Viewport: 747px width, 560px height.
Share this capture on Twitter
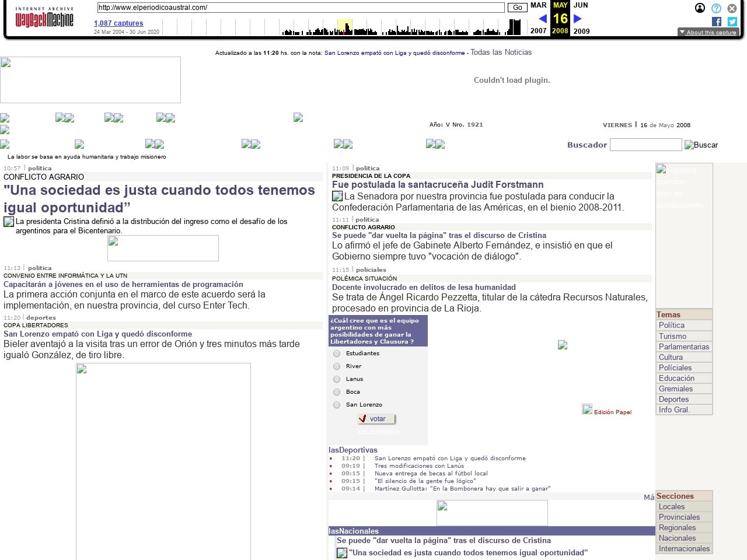731,22
